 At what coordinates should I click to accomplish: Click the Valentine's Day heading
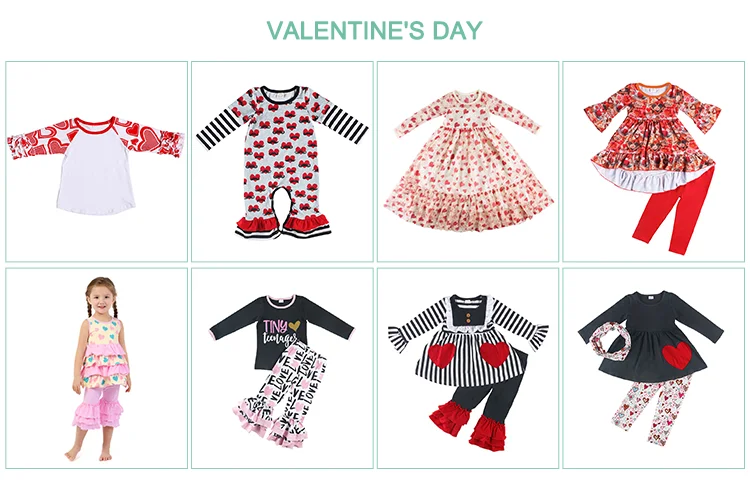(375, 30)
